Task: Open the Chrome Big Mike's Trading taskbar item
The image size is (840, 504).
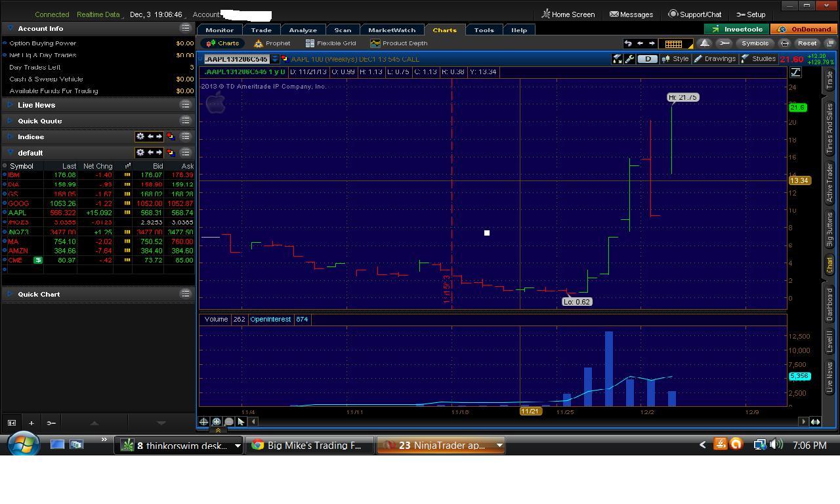Action: pyautogui.click(x=309, y=445)
